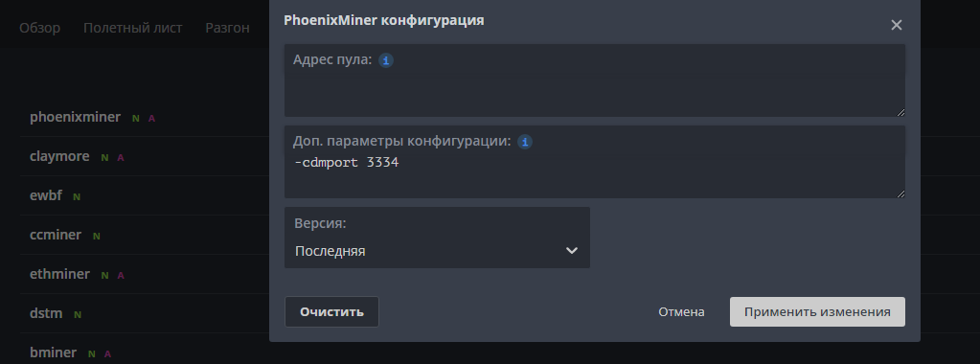The height and width of the screenshot is (364, 980).
Task: Click info icon beside Доп. параметры конфигурации
Action: click(x=525, y=142)
